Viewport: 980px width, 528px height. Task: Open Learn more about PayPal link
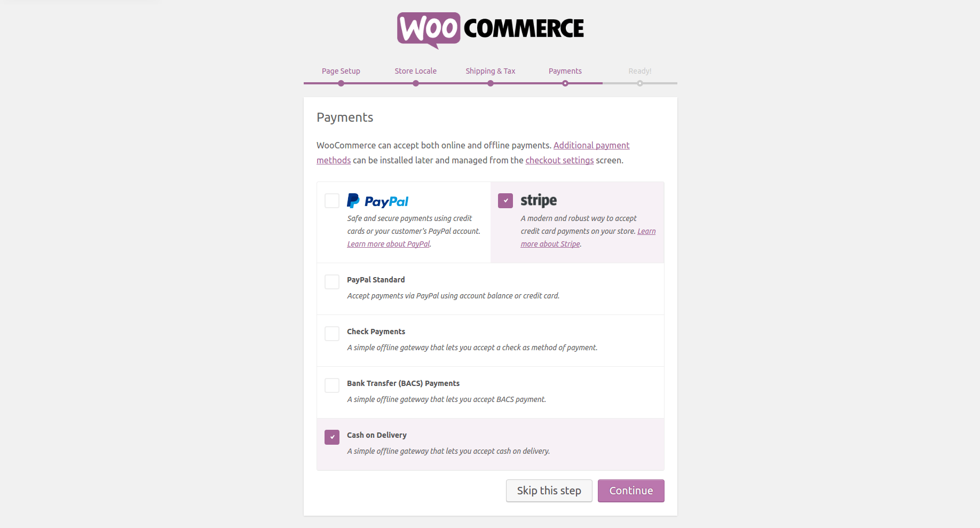click(x=389, y=244)
